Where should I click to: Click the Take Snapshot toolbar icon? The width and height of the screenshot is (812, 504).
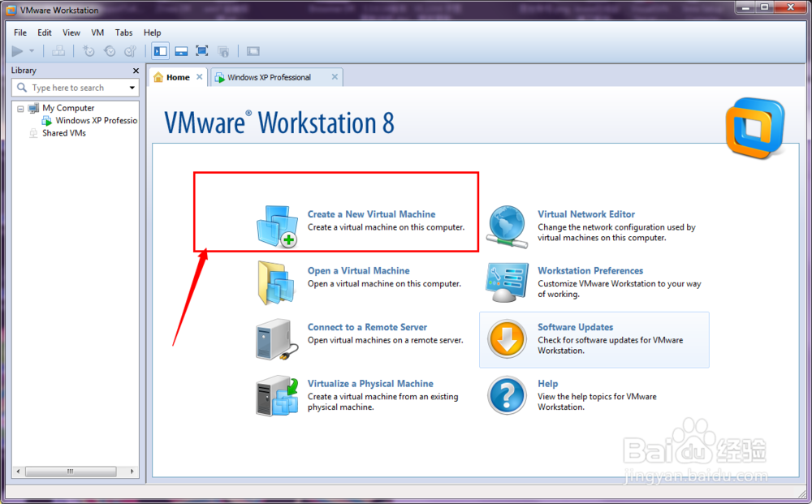(89, 50)
